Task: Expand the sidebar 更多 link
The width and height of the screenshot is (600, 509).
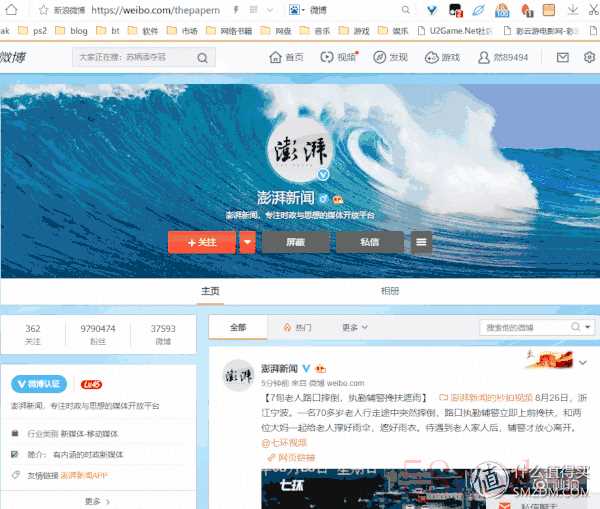Action: click(98, 501)
